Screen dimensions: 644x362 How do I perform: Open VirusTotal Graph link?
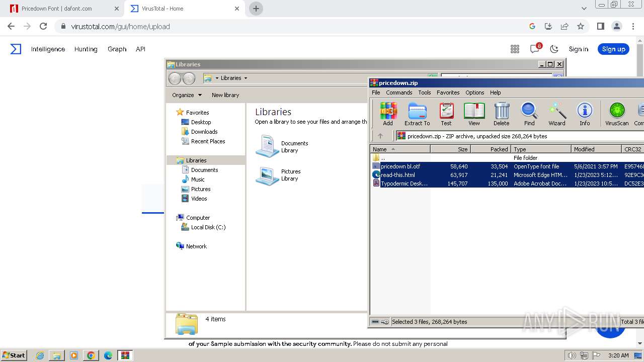(117, 49)
